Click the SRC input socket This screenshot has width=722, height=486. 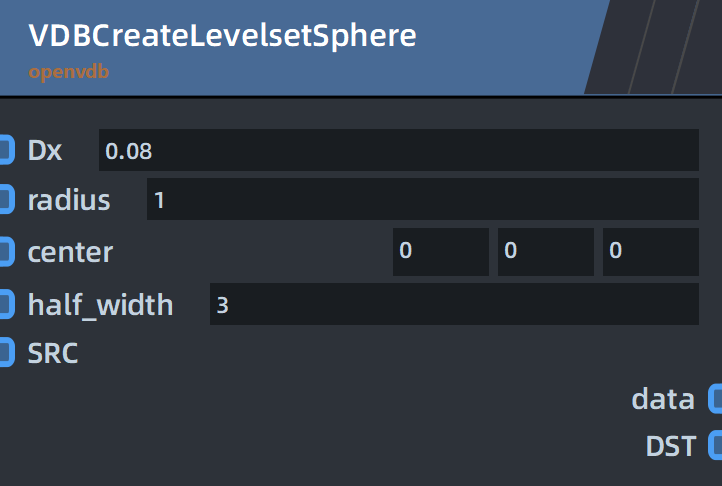coord(6,352)
